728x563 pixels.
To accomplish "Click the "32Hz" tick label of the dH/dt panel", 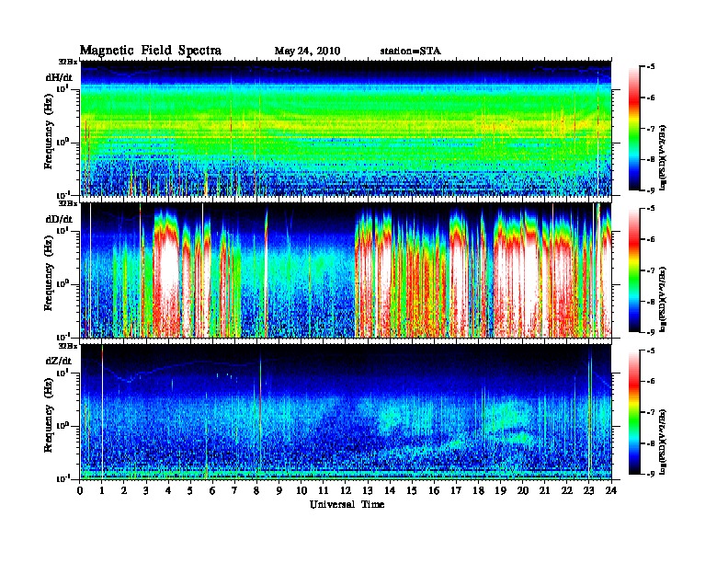I will tap(68, 62).
